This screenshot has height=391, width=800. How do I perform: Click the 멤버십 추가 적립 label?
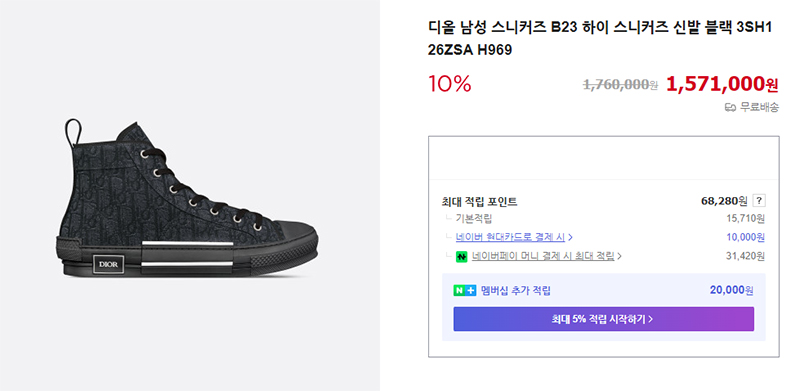pyautogui.click(x=516, y=291)
